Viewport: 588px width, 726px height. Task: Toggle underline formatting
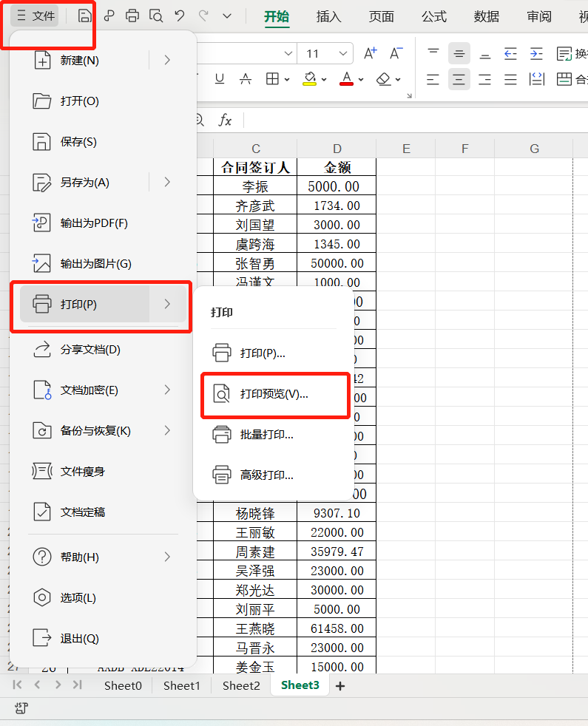220,79
